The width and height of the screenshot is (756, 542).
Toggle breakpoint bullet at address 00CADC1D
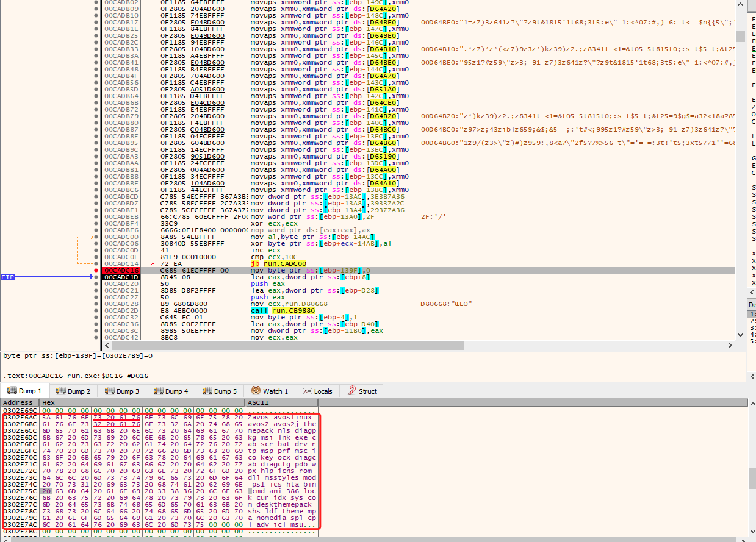[x=96, y=277]
